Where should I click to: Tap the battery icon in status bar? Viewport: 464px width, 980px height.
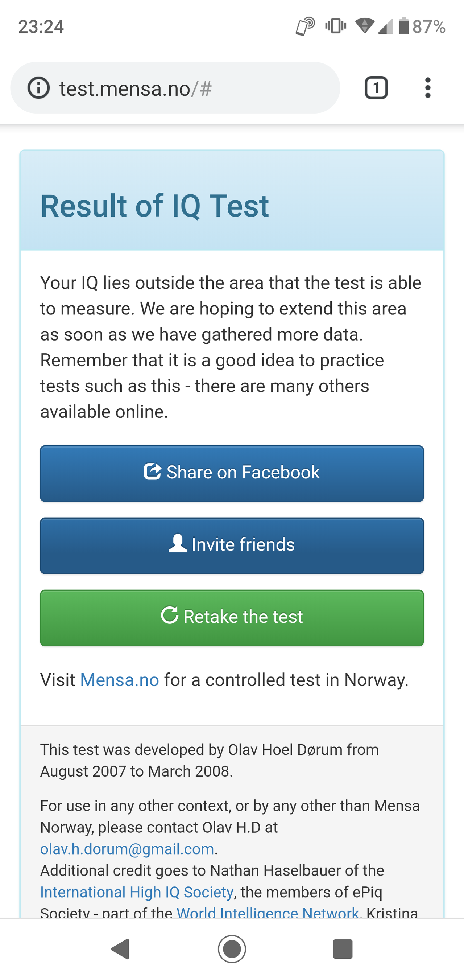point(403,26)
